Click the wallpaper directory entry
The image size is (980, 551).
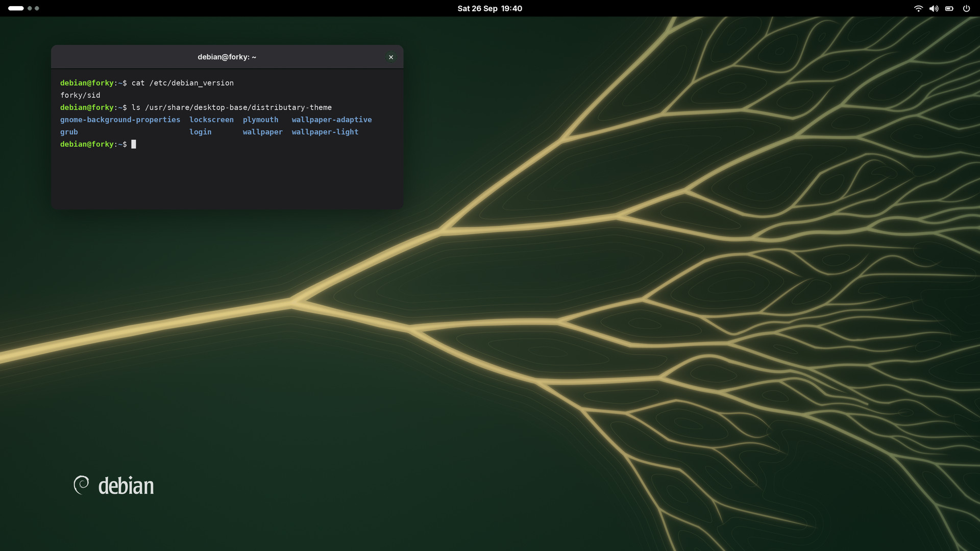[x=262, y=132]
